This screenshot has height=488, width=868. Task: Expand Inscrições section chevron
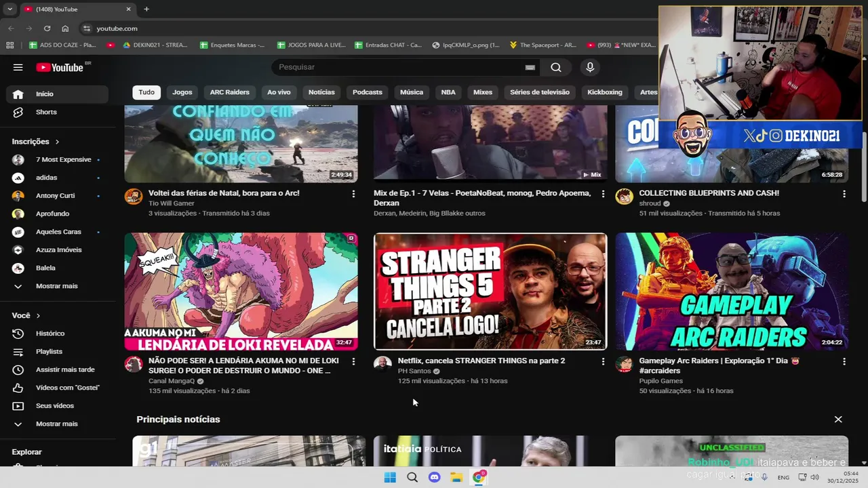[57, 142]
